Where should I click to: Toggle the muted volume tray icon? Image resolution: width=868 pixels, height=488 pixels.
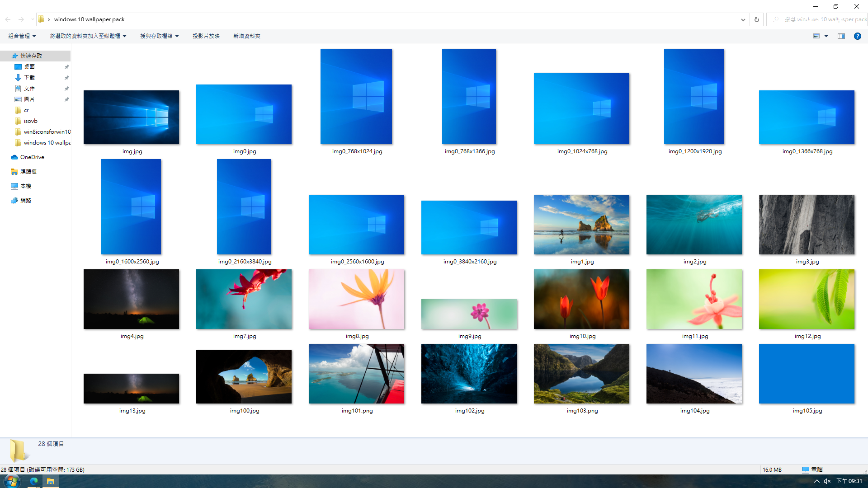pyautogui.click(x=827, y=481)
